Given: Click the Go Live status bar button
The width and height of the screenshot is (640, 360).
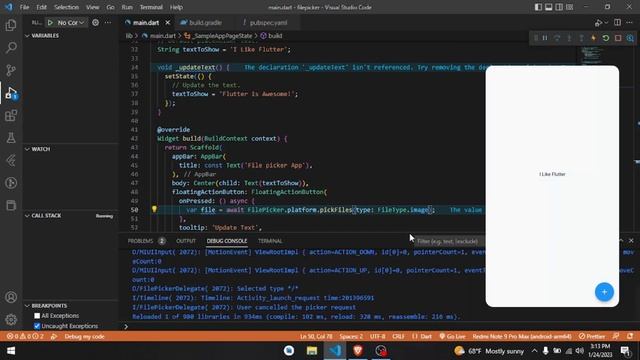Looking at the screenshot, I should point(452,336).
